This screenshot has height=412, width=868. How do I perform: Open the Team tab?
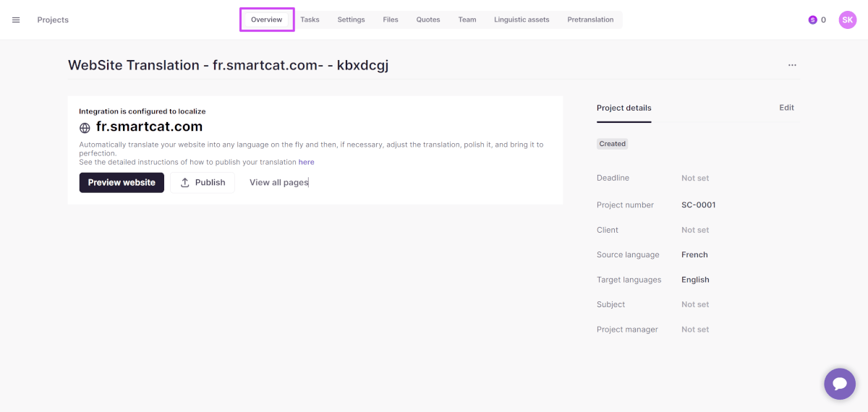click(467, 20)
